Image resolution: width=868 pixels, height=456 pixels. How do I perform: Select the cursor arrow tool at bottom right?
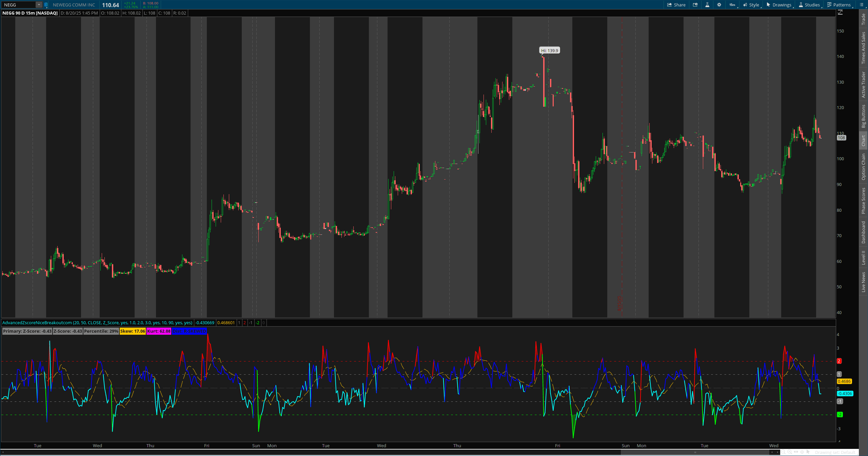(808, 452)
